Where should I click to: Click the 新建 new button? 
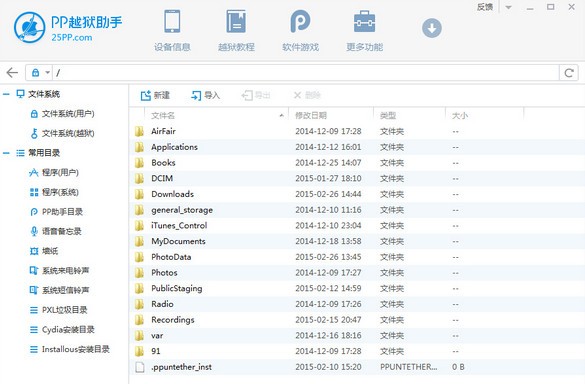pyautogui.click(x=155, y=96)
